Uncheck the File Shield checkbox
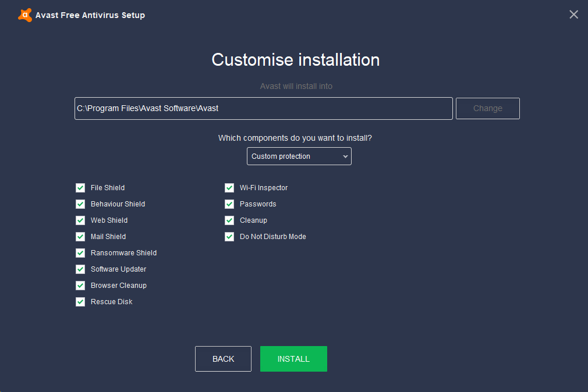Viewport: 588px width, 392px height. point(80,188)
